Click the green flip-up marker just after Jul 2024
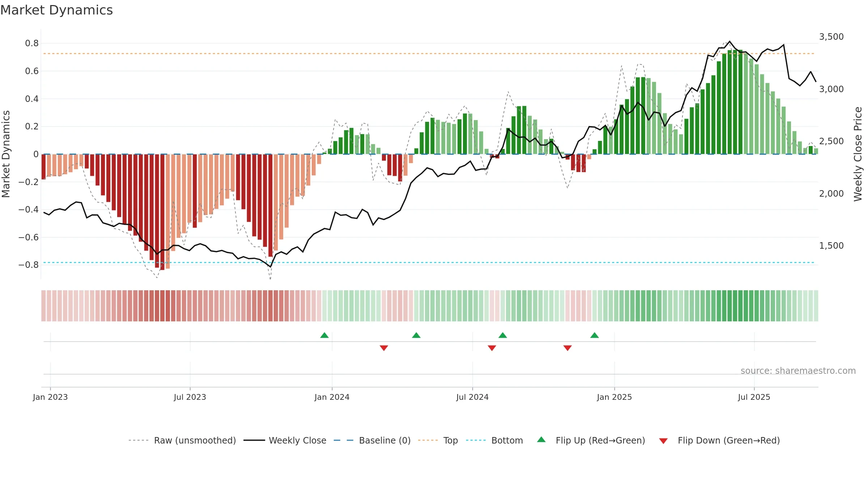The height and width of the screenshot is (488, 868). 503,335
